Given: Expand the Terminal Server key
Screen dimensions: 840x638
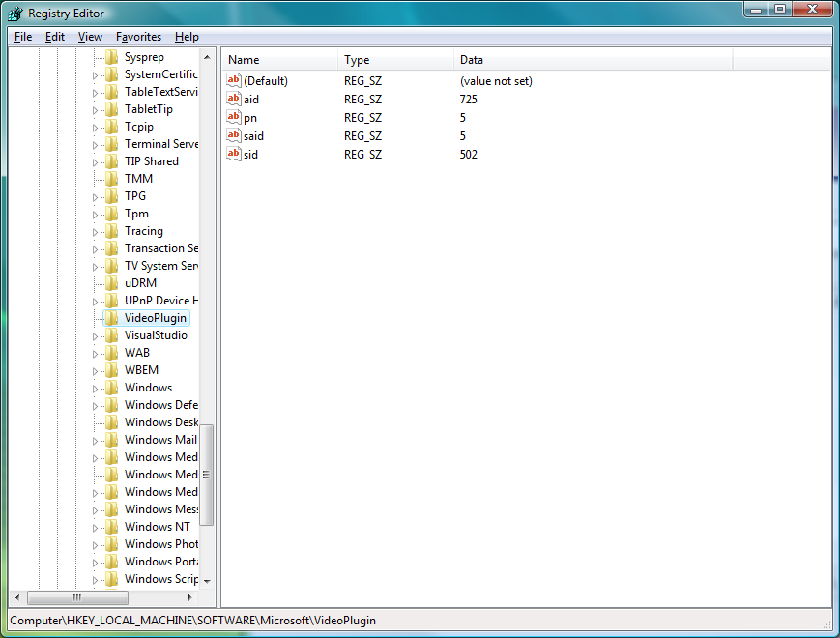Looking at the screenshot, I should pos(95,145).
